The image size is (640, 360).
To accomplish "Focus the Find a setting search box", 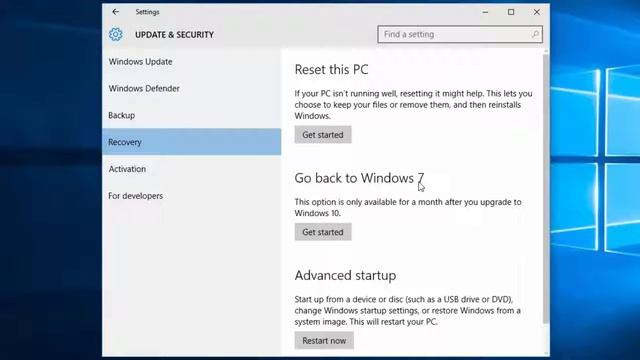I will click(460, 34).
